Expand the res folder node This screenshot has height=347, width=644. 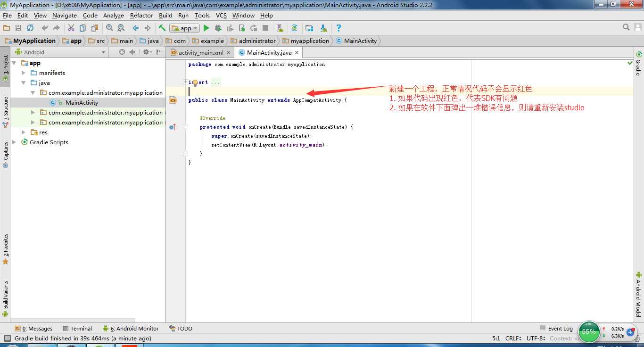point(24,132)
